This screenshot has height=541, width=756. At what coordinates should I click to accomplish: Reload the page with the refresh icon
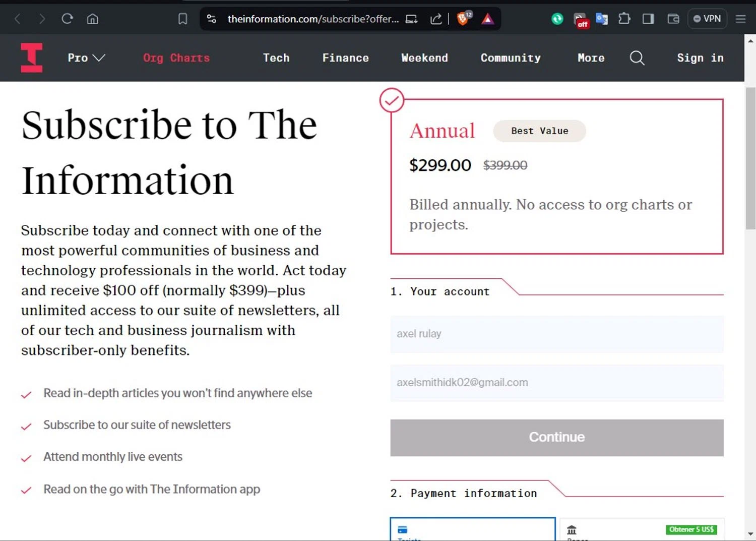(67, 19)
